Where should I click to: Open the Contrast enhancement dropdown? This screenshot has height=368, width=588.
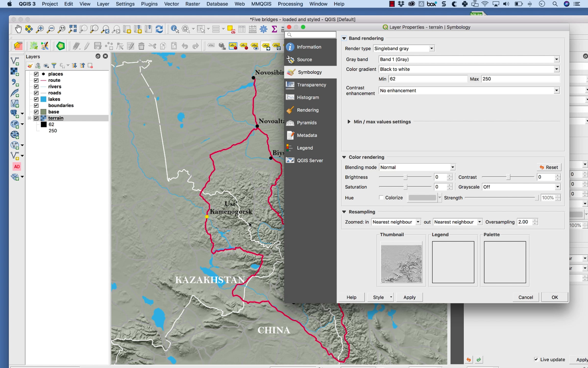point(469,91)
